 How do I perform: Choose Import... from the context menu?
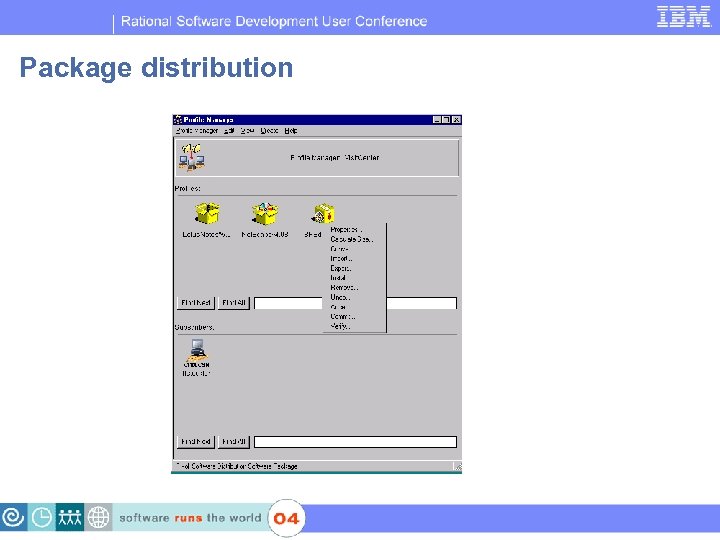point(341,259)
